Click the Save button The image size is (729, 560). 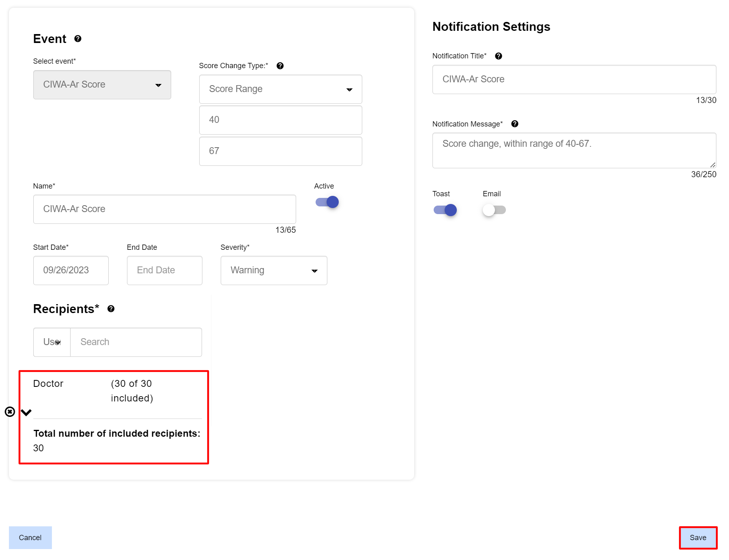point(698,538)
